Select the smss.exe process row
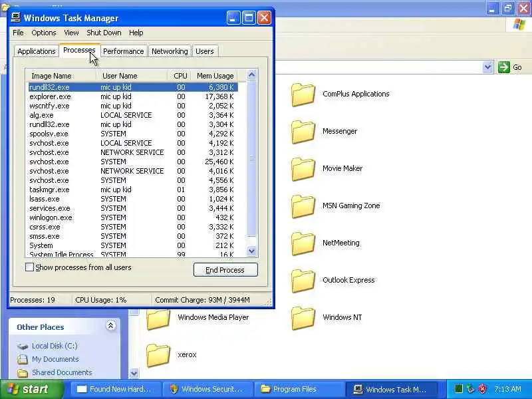This screenshot has height=399, width=532. [133, 237]
